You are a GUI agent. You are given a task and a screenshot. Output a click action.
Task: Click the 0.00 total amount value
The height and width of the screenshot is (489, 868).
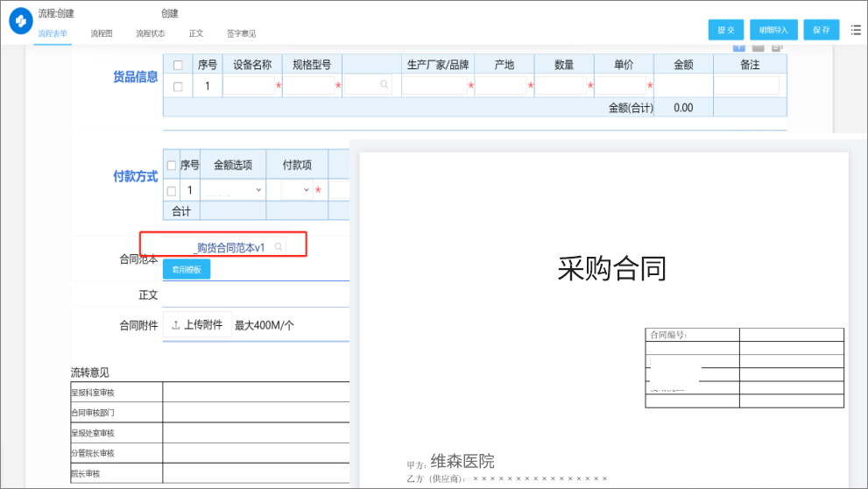click(683, 108)
